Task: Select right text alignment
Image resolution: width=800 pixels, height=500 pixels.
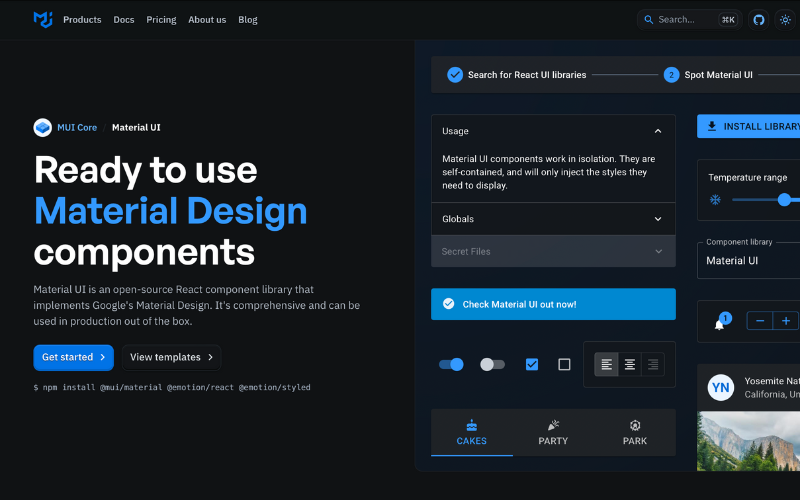Action: [x=653, y=364]
